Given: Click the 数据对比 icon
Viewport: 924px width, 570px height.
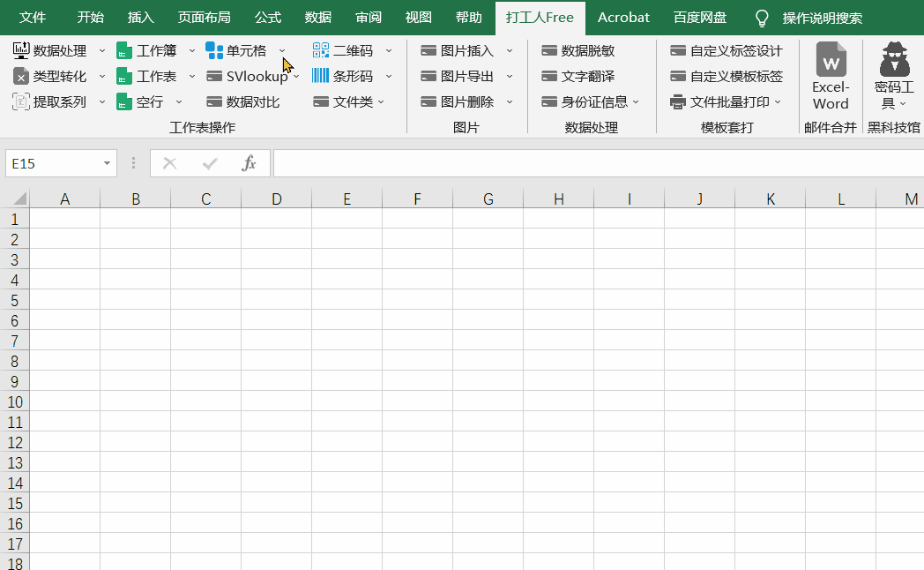Looking at the screenshot, I should [214, 102].
